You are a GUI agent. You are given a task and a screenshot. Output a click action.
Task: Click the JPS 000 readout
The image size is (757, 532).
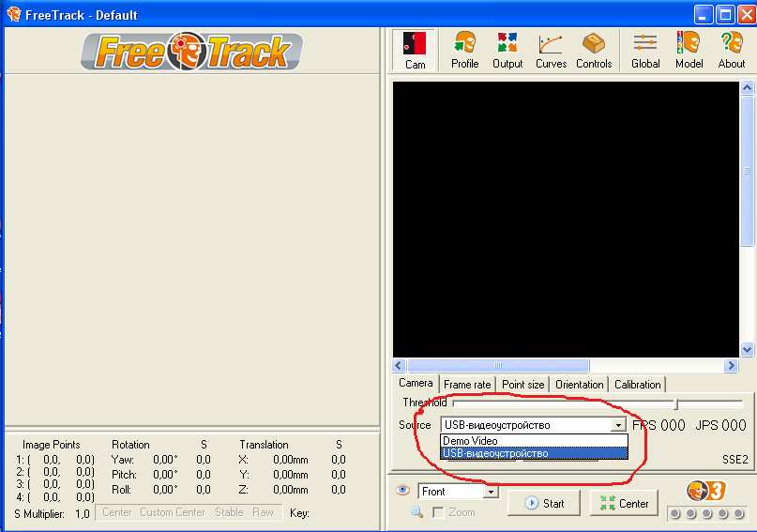point(720,425)
